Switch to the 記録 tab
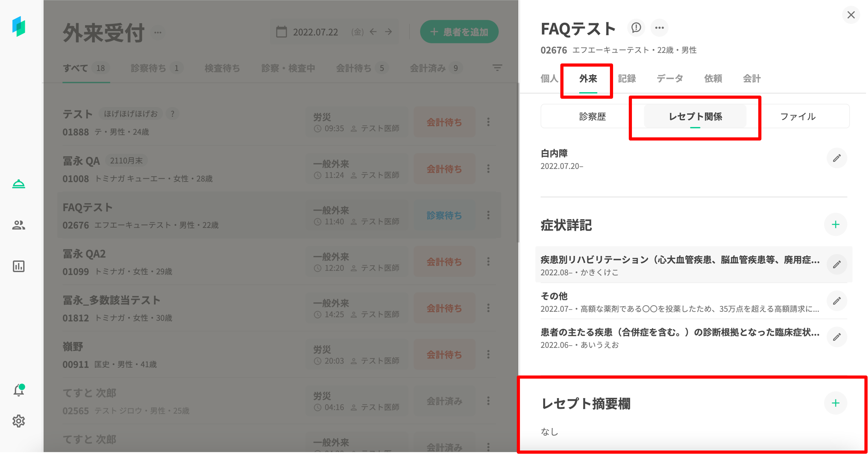Image resolution: width=868 pixels, height=454 pixels. [627, 79]
